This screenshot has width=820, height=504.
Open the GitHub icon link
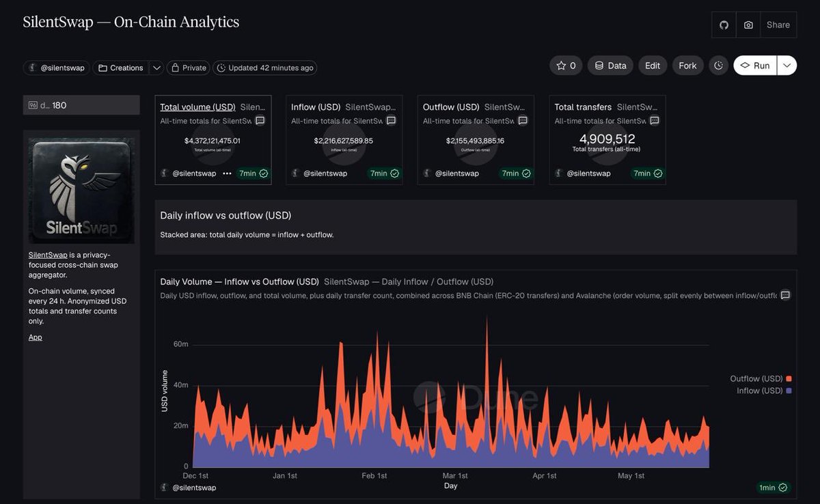(x=724, y=25)
